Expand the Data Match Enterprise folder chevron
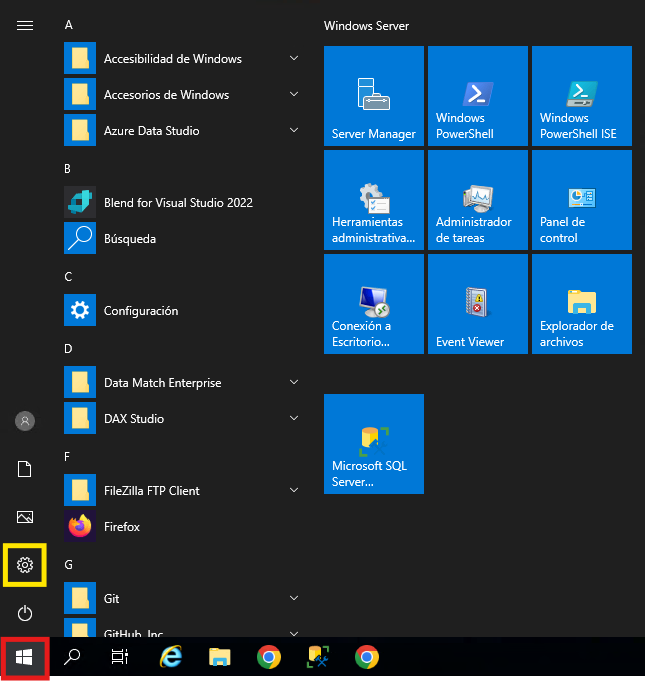This screenshot has height=681, width=645. pyautogui.click(x=294, y=382)
